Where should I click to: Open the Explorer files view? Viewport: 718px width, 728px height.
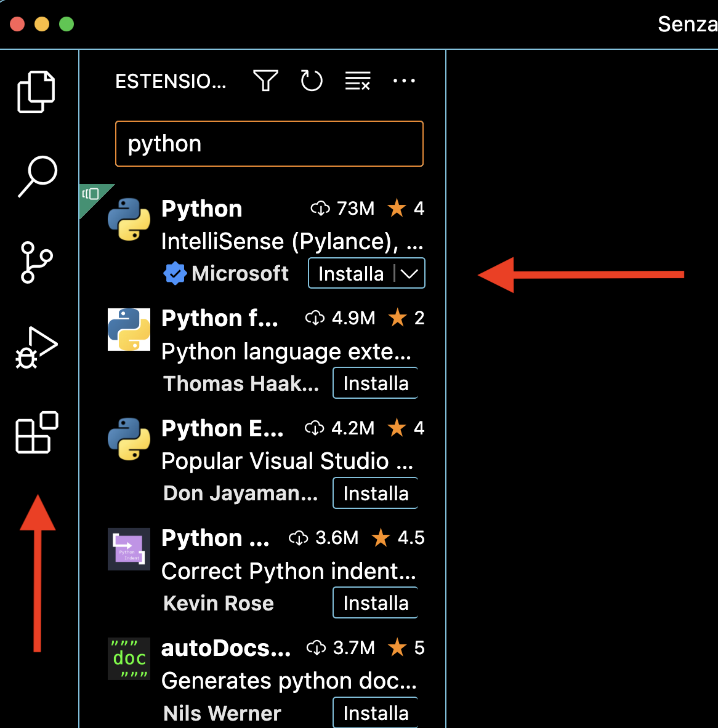tap(36, 92)
